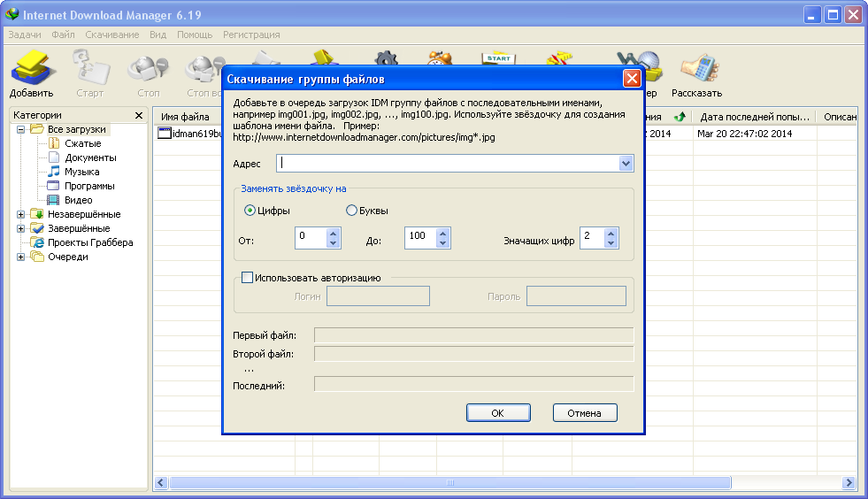Image resolution: width=868 pixels, height=499 pixels.
Task: Click the Значащих цифр number field
Action: (x=592, y=238)
